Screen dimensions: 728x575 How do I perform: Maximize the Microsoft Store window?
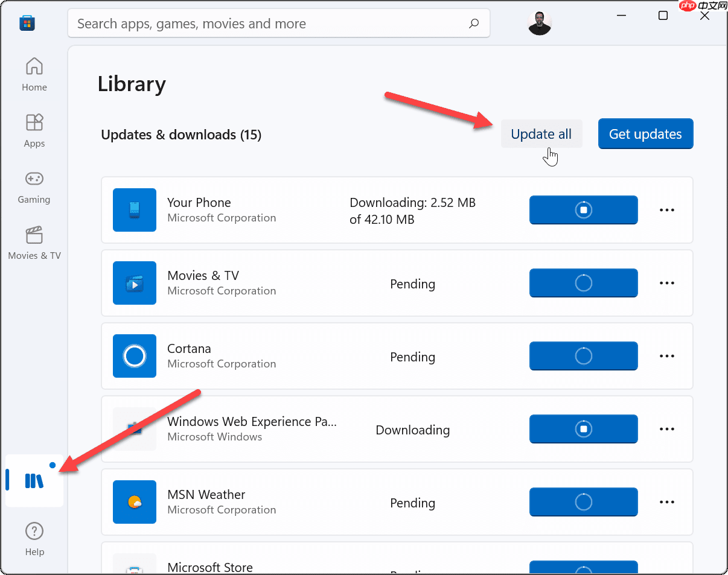click(x=663, y=16)
